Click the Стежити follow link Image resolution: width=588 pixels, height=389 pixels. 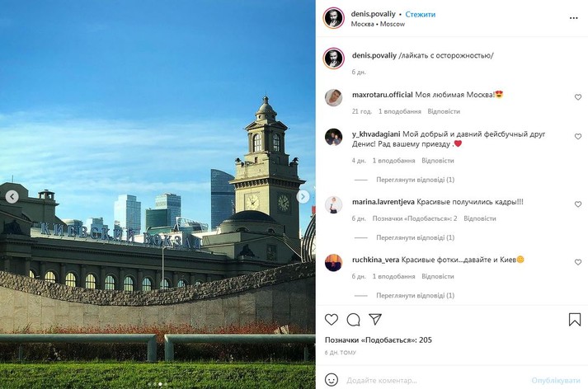coord(421,14)
